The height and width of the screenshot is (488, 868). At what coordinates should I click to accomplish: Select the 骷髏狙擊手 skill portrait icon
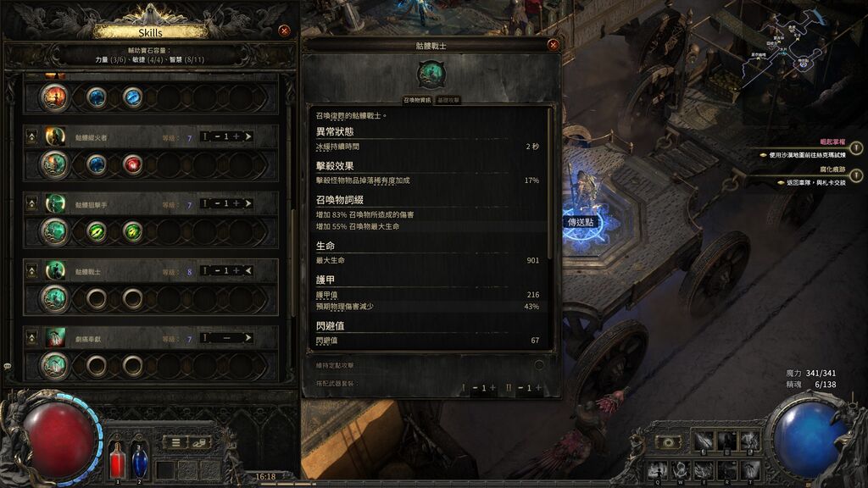[x=55, y=203]
